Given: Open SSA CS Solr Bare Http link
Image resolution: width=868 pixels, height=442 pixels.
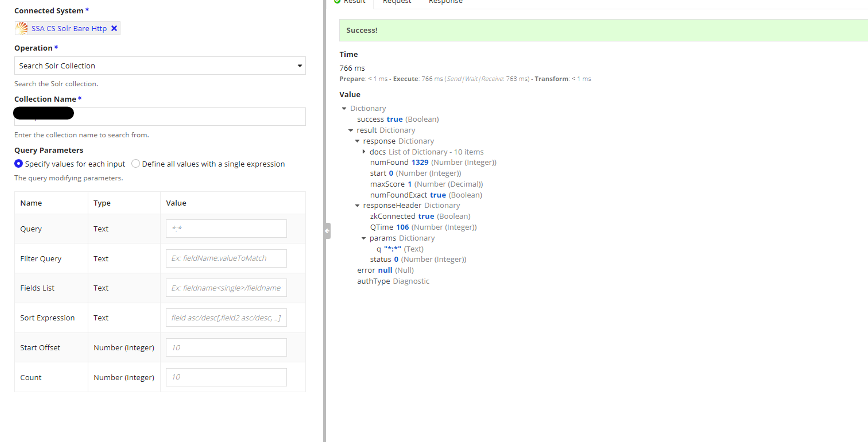Looking at the screenshot, I should (69, 28).
